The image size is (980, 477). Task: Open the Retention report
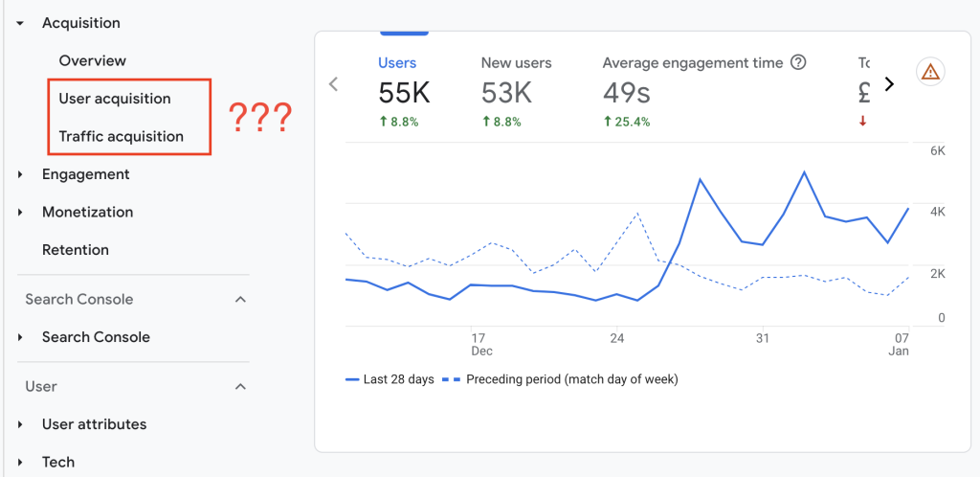pos(76,250)
